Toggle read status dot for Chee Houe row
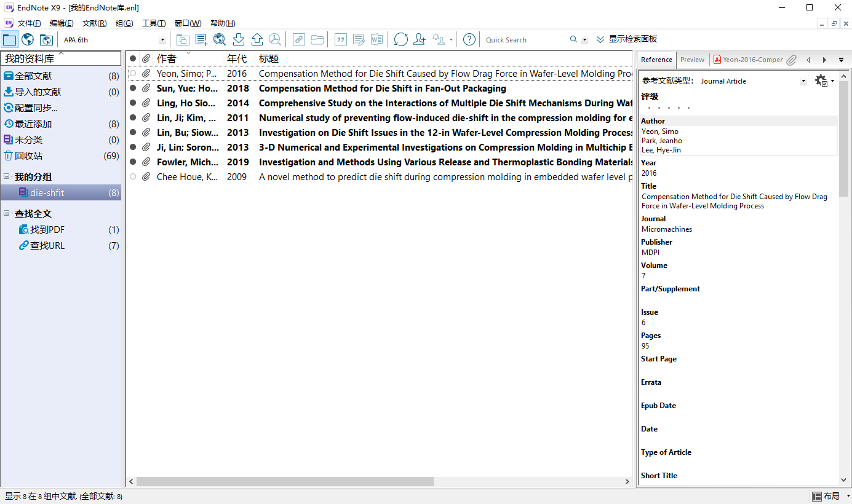 click(x=133, y=176)
